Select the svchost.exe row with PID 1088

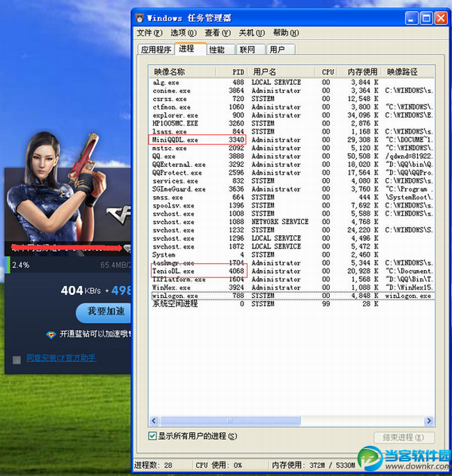292,221
